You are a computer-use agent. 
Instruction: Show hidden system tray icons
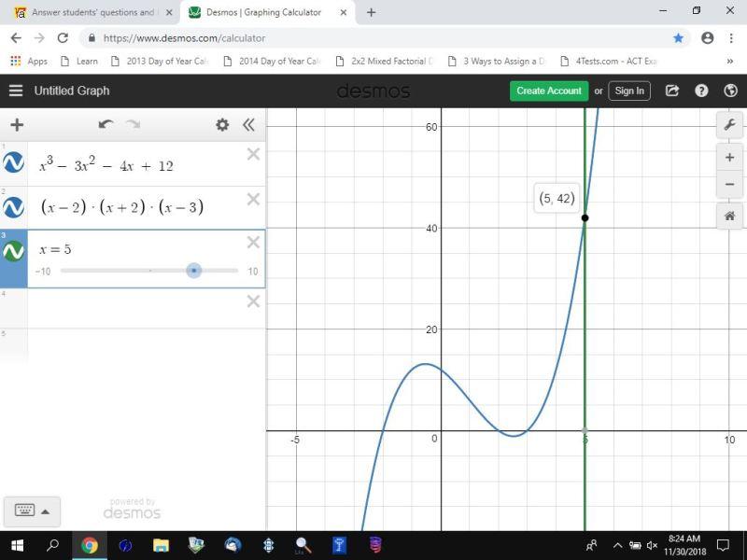click(617, 545)
